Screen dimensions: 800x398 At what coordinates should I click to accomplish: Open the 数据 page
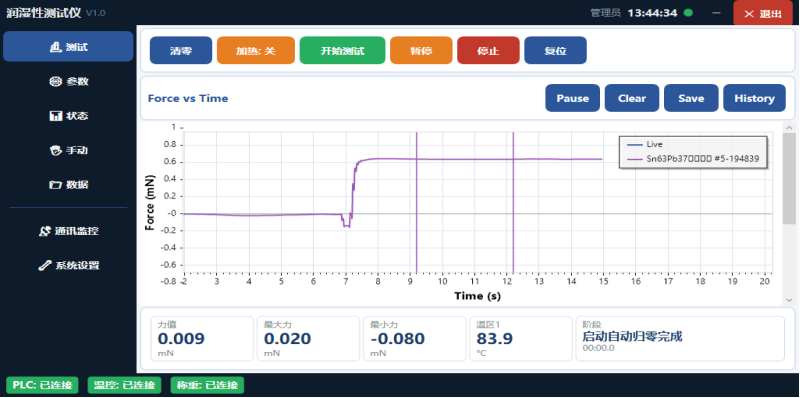click(x=68, y=185)
